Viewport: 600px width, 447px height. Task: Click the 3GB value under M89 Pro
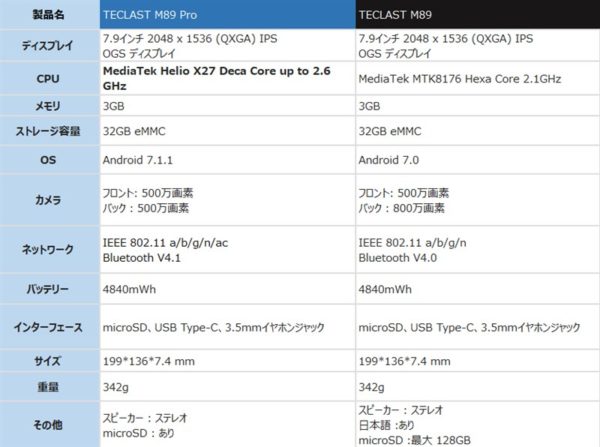(x=114, y=106)
